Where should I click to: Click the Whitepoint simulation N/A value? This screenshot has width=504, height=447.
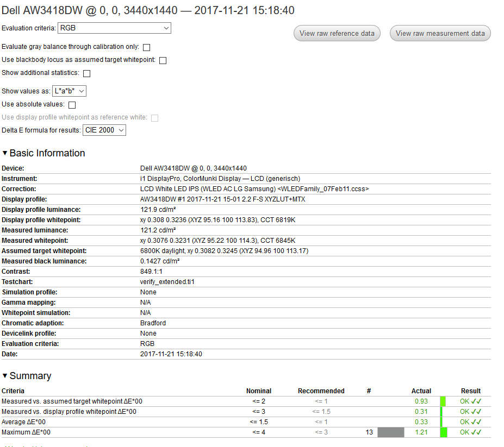tap(145, 313)
